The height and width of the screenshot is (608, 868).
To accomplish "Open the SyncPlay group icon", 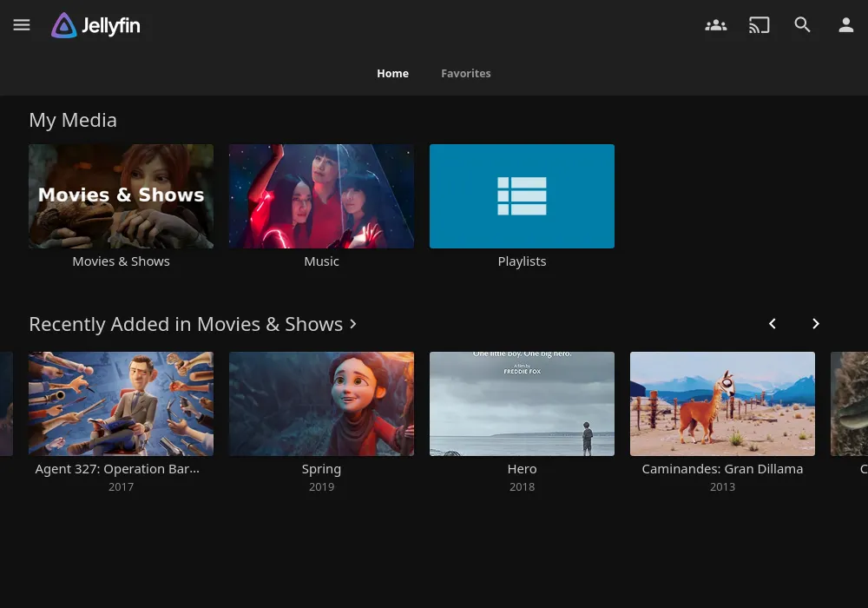I will (715, 25).
